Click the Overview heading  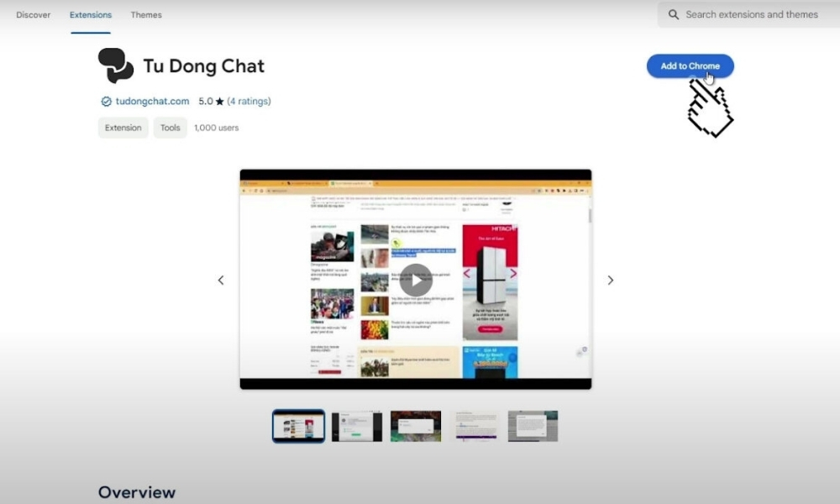(x=137, y=492)
